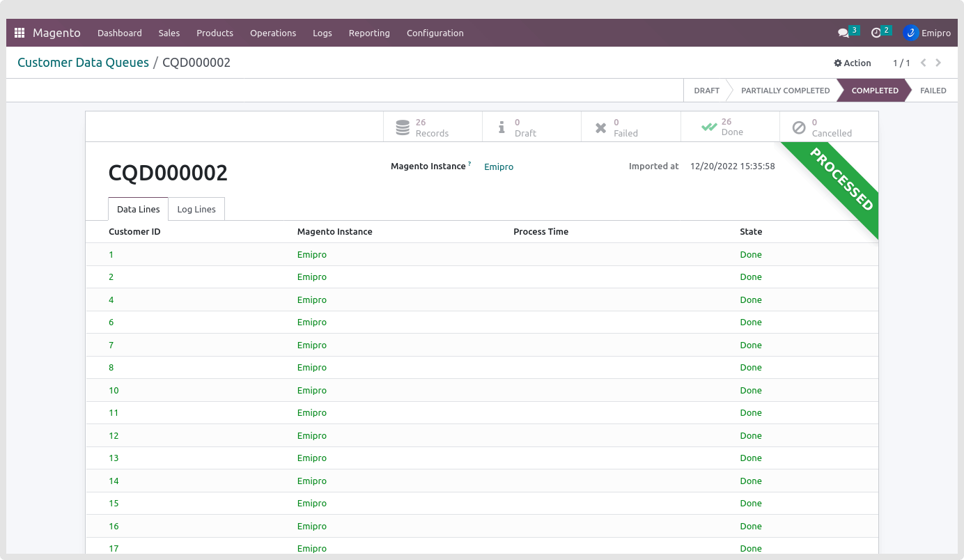Go to previous record arrow
Viewport: 964px width, 560px height.
click(923, 63)
